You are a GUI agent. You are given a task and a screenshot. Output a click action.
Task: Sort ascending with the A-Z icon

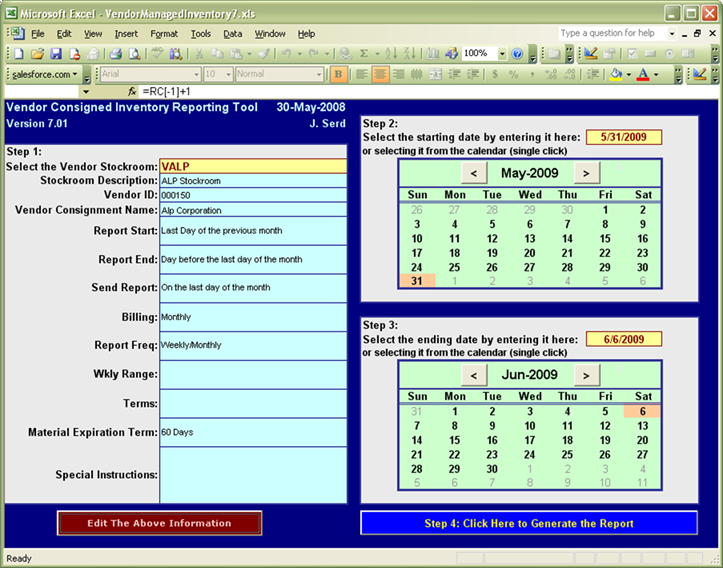391,54
